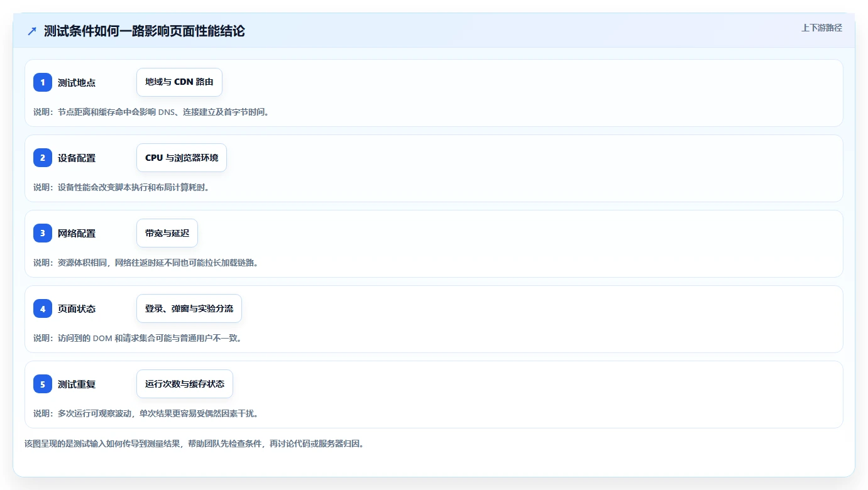The height and width of the screenshot is (490, 868).
Task: Select the 登录、弹窗与实验分流 chip
Action: (189, 308)
